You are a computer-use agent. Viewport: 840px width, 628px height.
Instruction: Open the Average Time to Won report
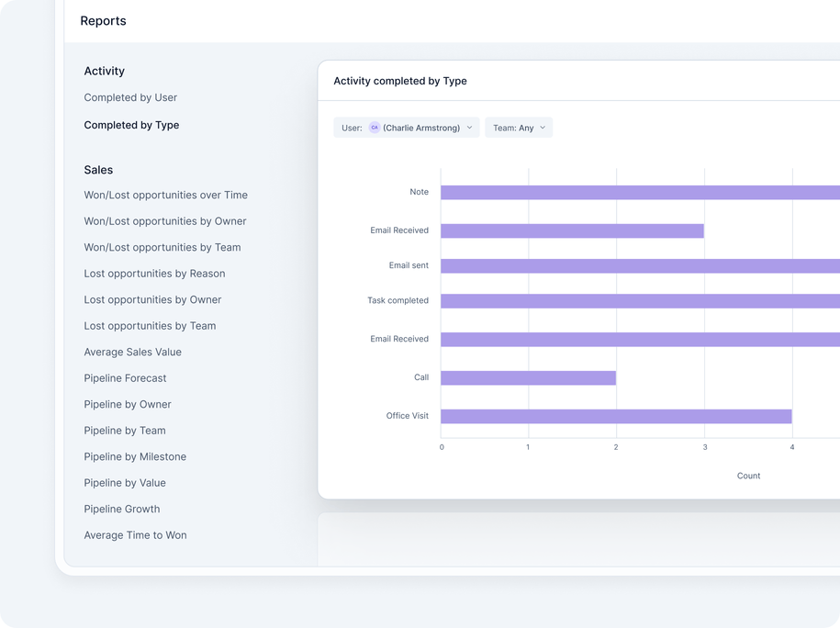pyautogui.click(x=135, y=534)
